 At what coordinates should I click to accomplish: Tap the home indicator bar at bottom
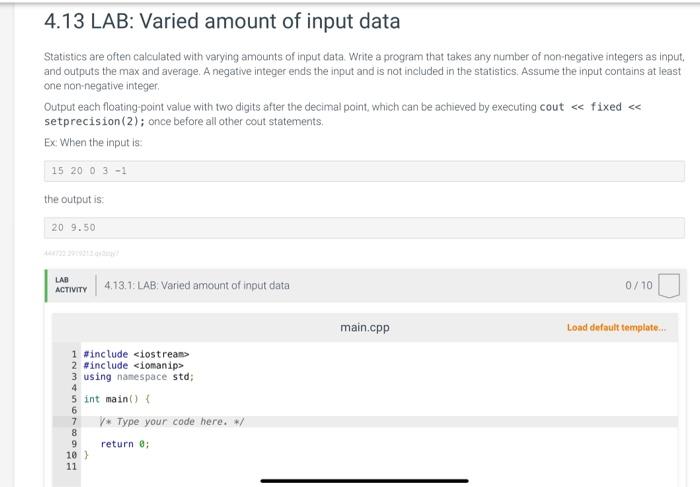click(364, 480)
